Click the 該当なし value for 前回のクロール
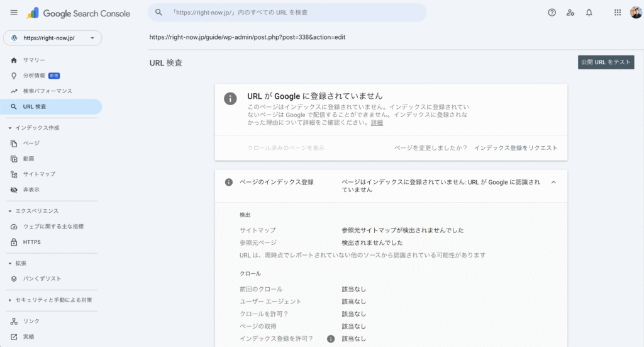 tap(353, 290)
